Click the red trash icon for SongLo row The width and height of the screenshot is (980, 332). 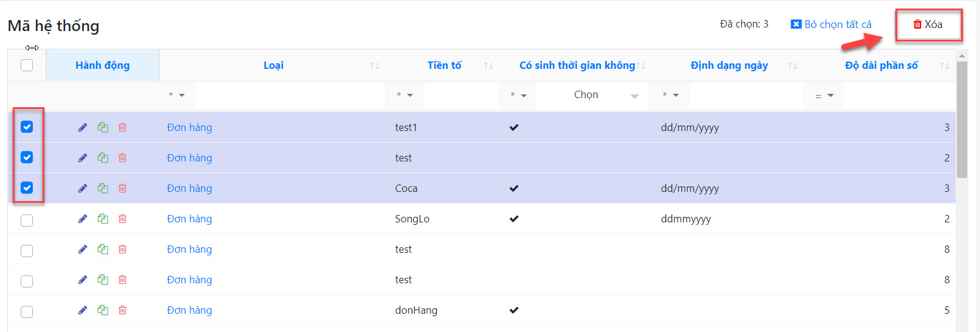pyautogui.click(x=122, y=219)
